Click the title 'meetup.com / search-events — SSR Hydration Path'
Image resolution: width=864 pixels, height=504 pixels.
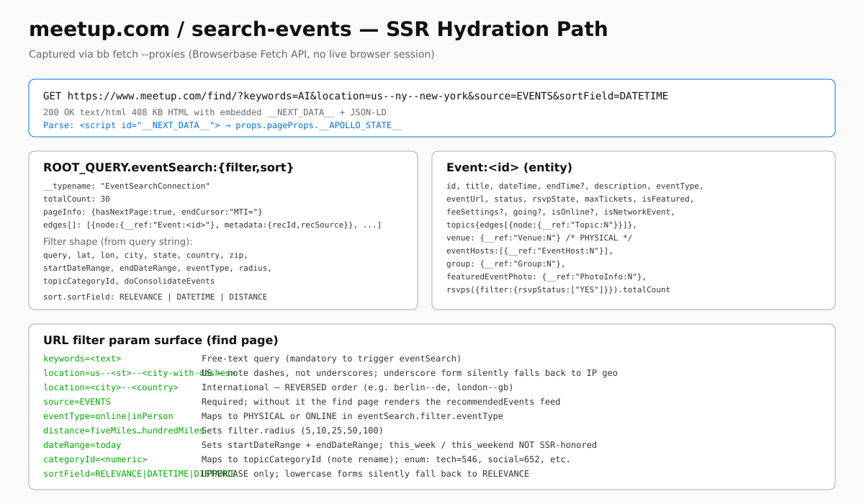coord(318,30)
